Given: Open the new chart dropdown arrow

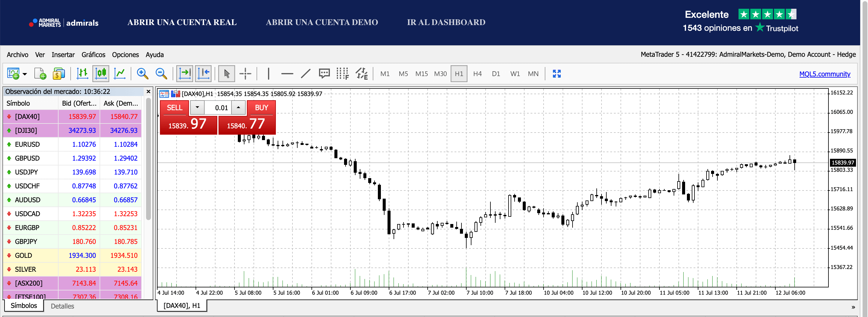Looking at the screenshot, I should (25, 74).
